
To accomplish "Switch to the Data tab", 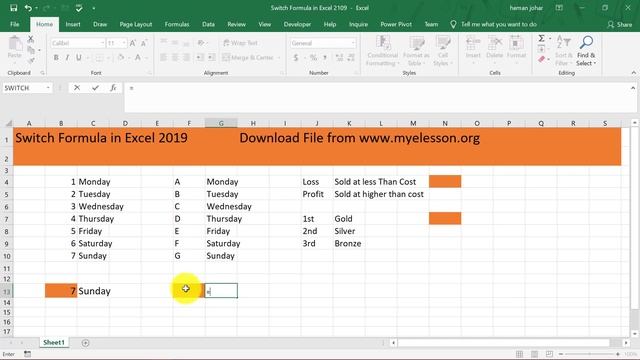I will 208,24.
